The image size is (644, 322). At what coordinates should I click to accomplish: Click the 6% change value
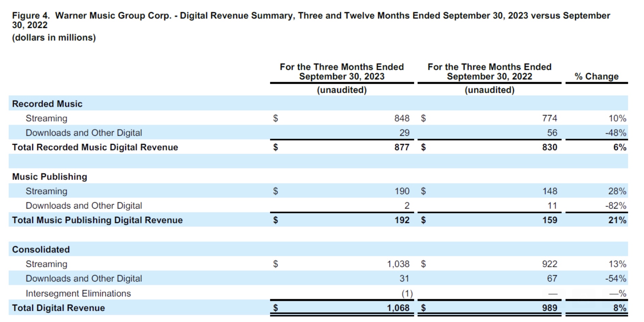pos(620,147)
